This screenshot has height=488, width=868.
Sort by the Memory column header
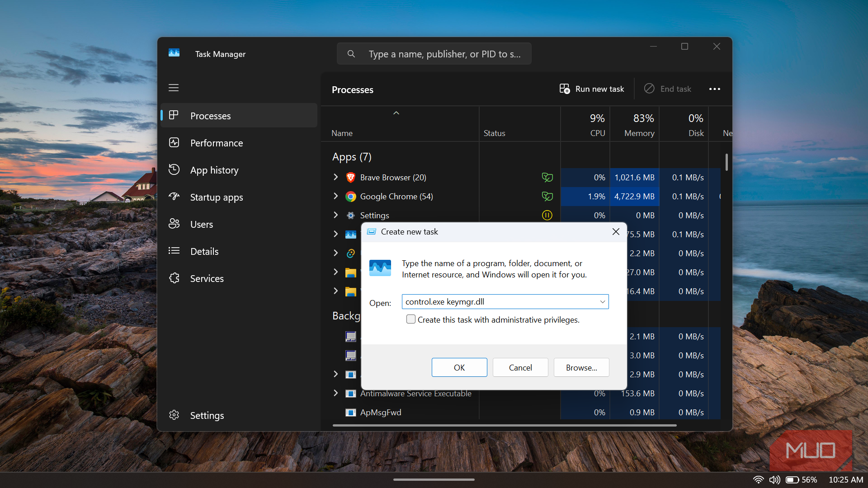[x=635, y=124]
